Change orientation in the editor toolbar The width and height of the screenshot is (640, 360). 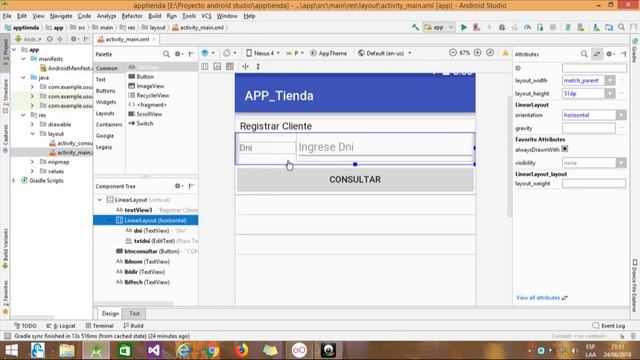[229, 53]
